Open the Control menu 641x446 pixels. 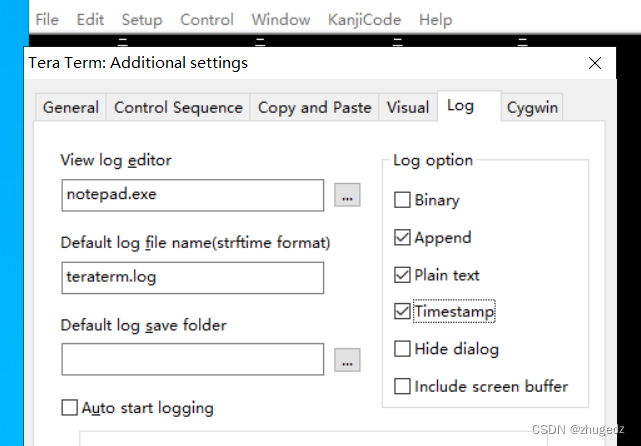click(207, 19)
